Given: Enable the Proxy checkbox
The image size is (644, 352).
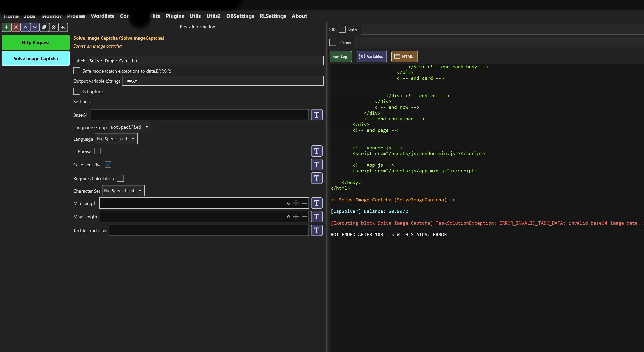Looking at the screenshot, I should click(333, 42).
